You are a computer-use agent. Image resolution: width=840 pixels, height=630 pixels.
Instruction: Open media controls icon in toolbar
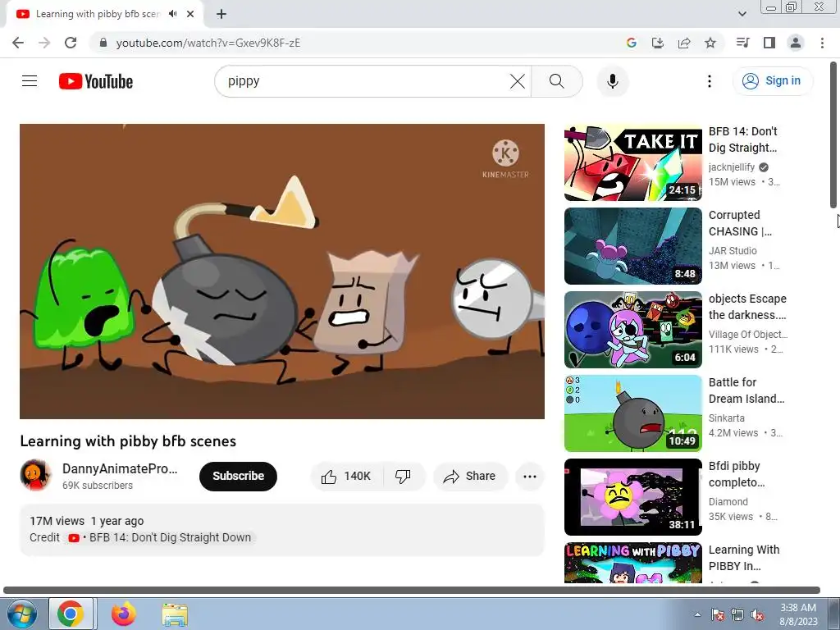(x=742, y=43)
